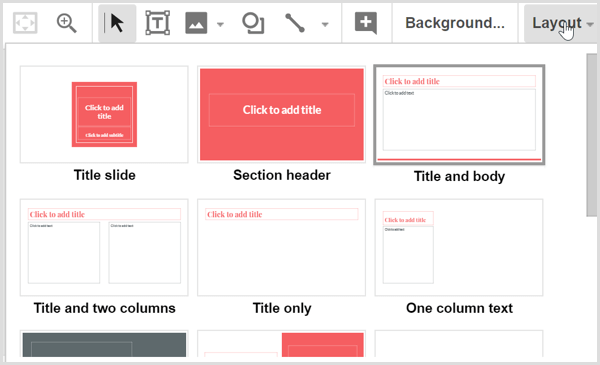Screen dimensions: 600x365
Task: Select Title and two columns layout thumbnail
Action: pyautogui.click(x=104, y=247)
